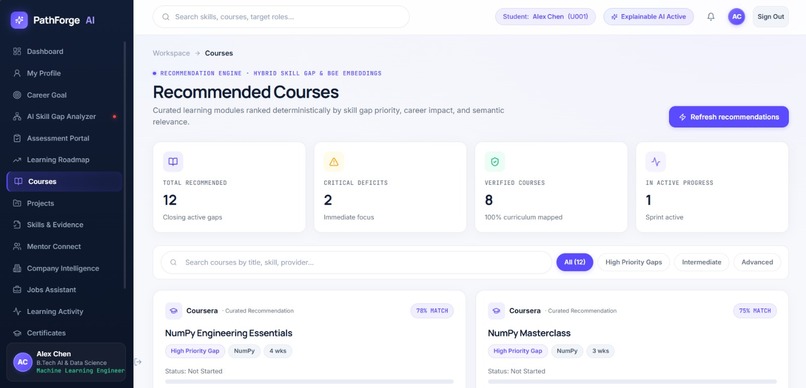This screenshot has height=388, width=806.
Task: Select the All (12) filter
Action: (x=575, y=262)
